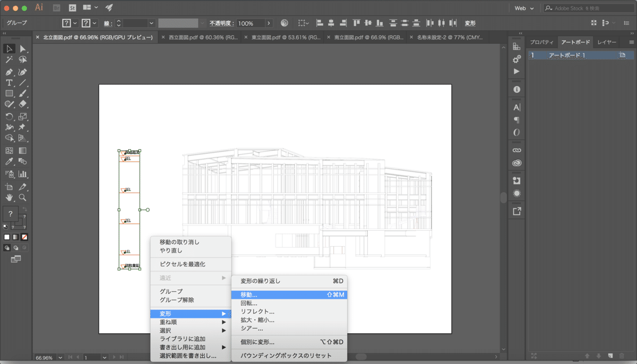Select the Gradient tool

(x=23, y=151)
